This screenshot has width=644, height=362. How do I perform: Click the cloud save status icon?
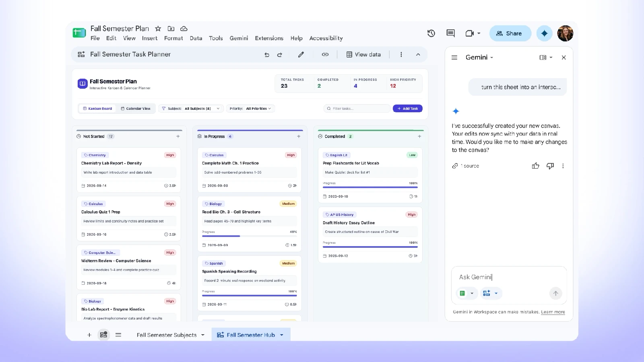[x=184, y=29]
